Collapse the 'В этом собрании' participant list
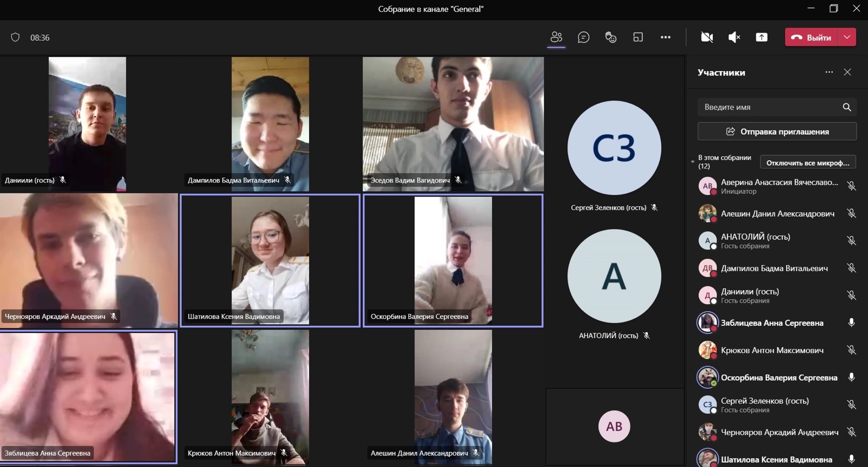The height and width of the screenshot is (467, 868). pyautogui.click(x=692, y=162)
